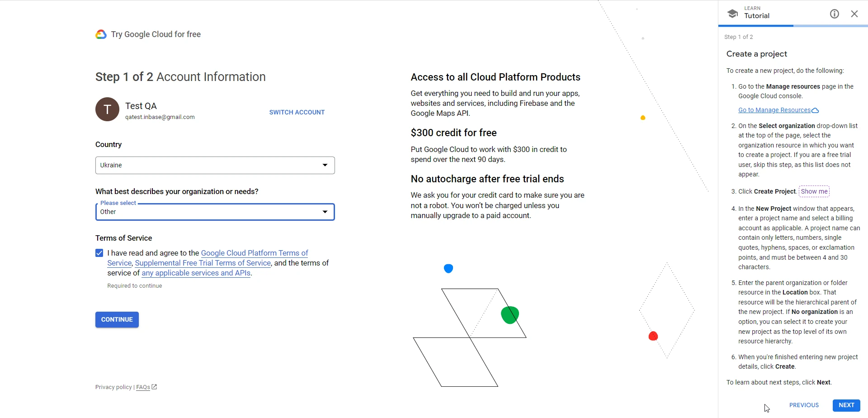Click the Test QA account avatar
This screenshot has width=868, height=418.
(107, 109)
